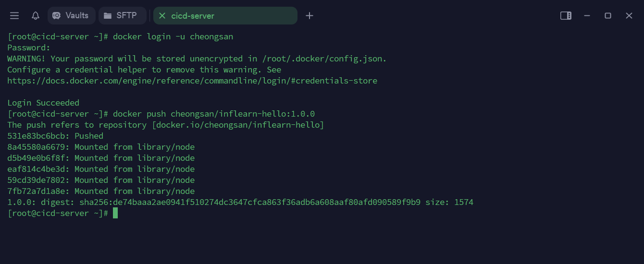Open the SFTP tab

click(122, 16)
